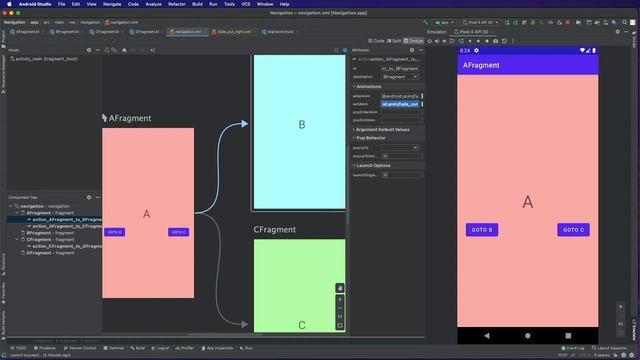640x360 pixels.
Task: Click the highlighted exitAnim value field
Action: (x=400, y=104)
